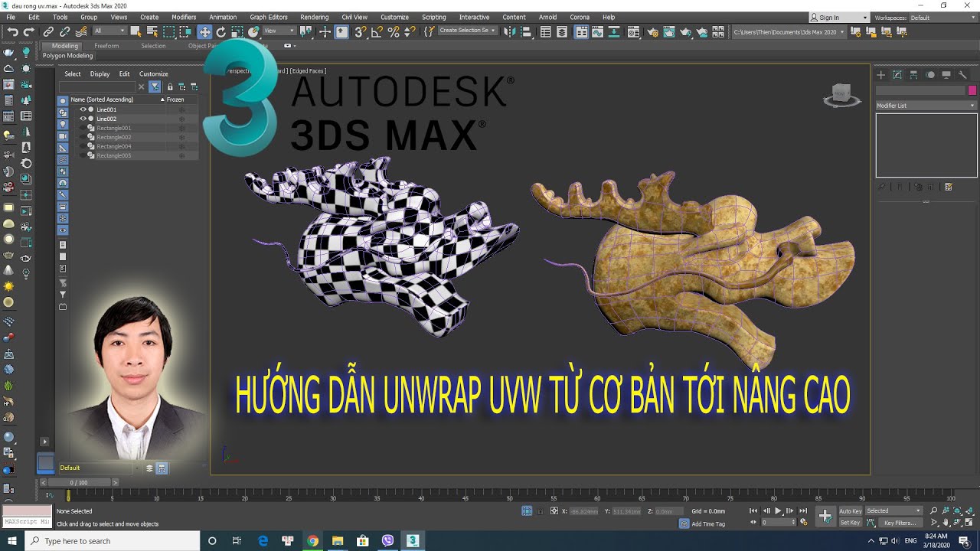The height and width of the screenshot is (551, 980).
Task: Toggle the Percent Snap button
Action: click(394, 31)
